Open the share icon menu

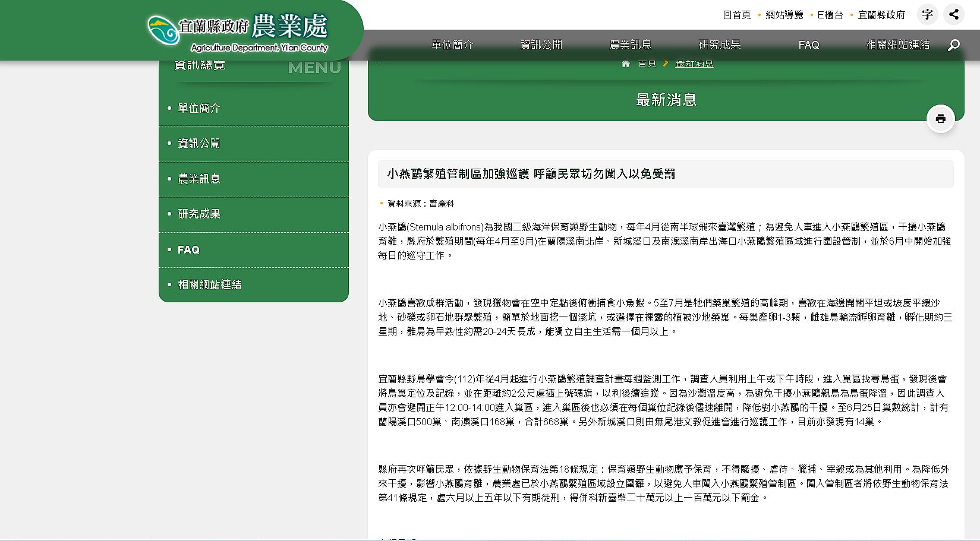click(954, 15)
